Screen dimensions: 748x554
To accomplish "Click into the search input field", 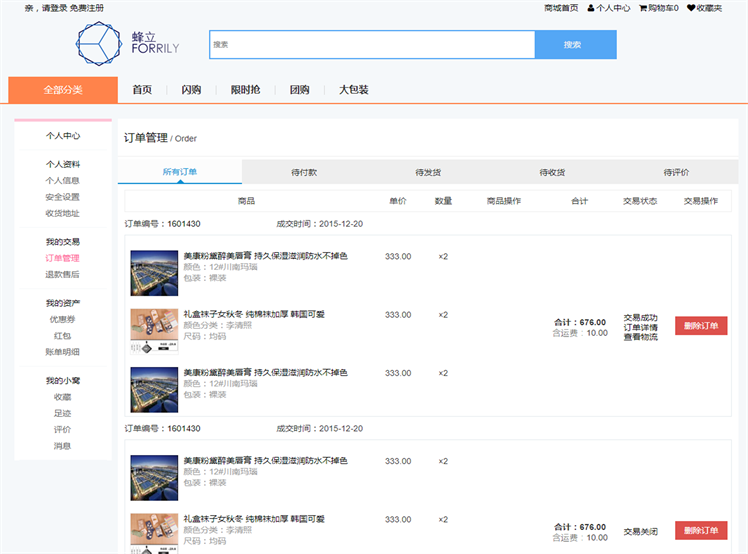I will (372, 45).
